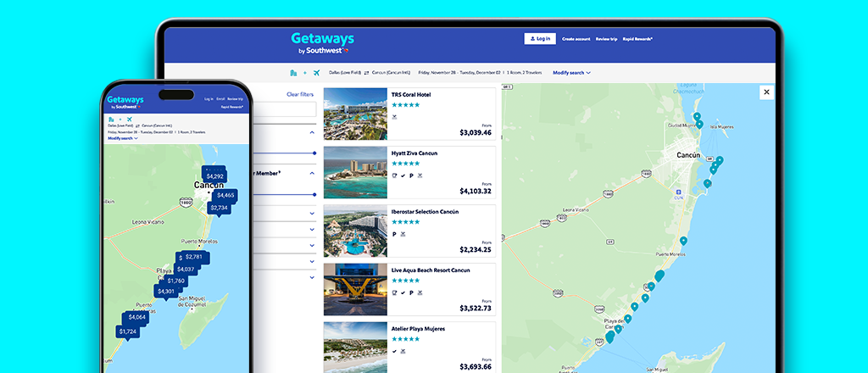Click the CUN airport icon on tablet map

(678, 193)
